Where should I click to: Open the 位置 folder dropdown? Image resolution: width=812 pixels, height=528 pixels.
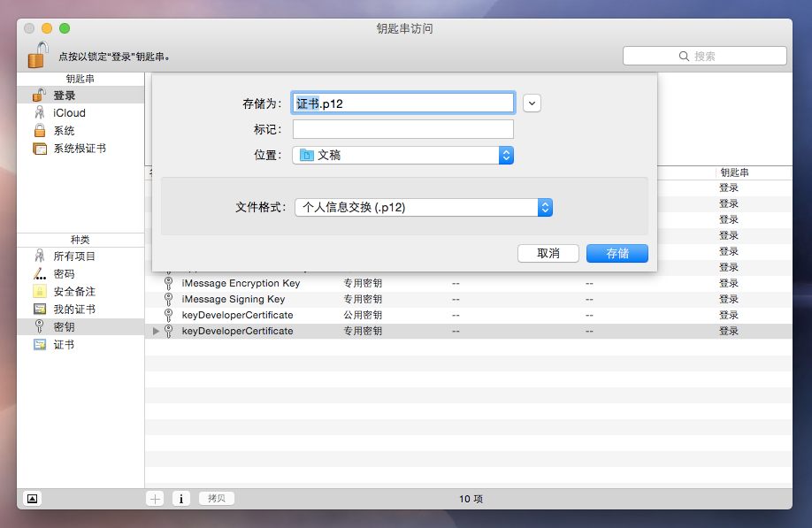[402, 156]
